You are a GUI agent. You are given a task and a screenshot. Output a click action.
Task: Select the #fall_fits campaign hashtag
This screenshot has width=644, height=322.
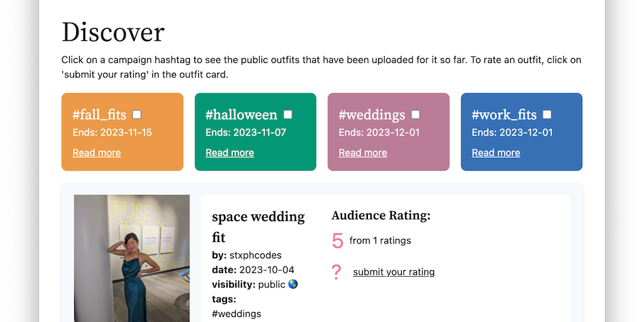(x=99, y=115)
